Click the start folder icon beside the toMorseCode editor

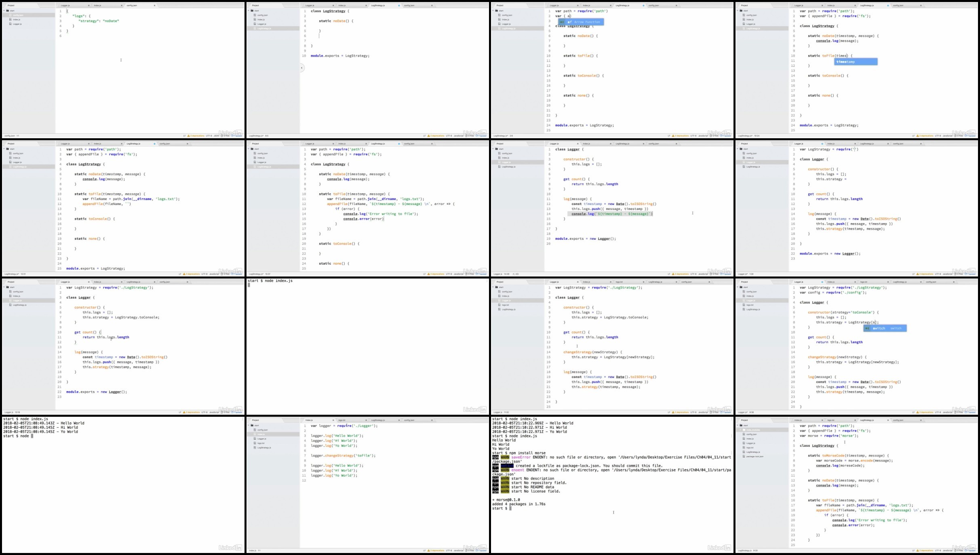tap(741, 425)
